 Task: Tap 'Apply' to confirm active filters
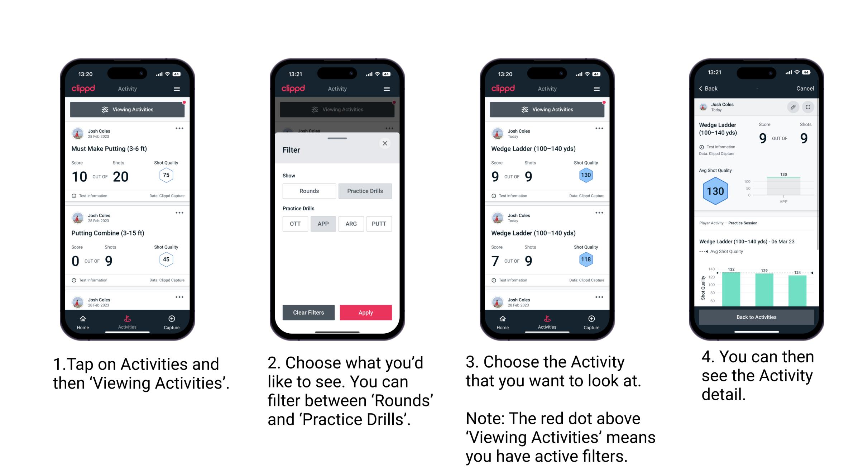pyautogui.click(x=366, y=312)
